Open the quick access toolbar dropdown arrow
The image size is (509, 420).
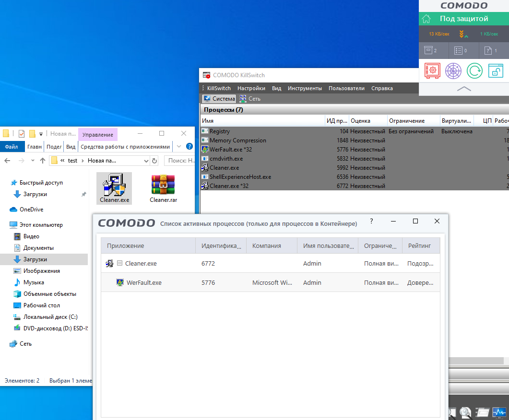coord(41,134)
